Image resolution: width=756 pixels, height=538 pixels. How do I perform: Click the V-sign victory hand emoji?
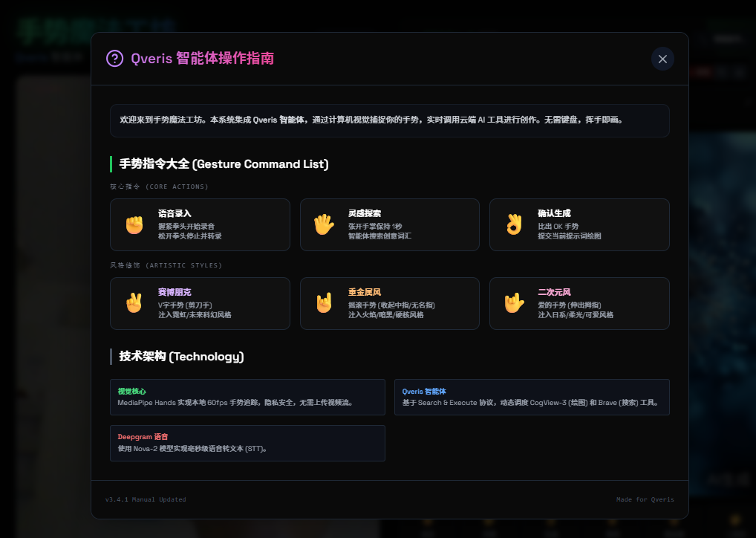coord(134,303)
